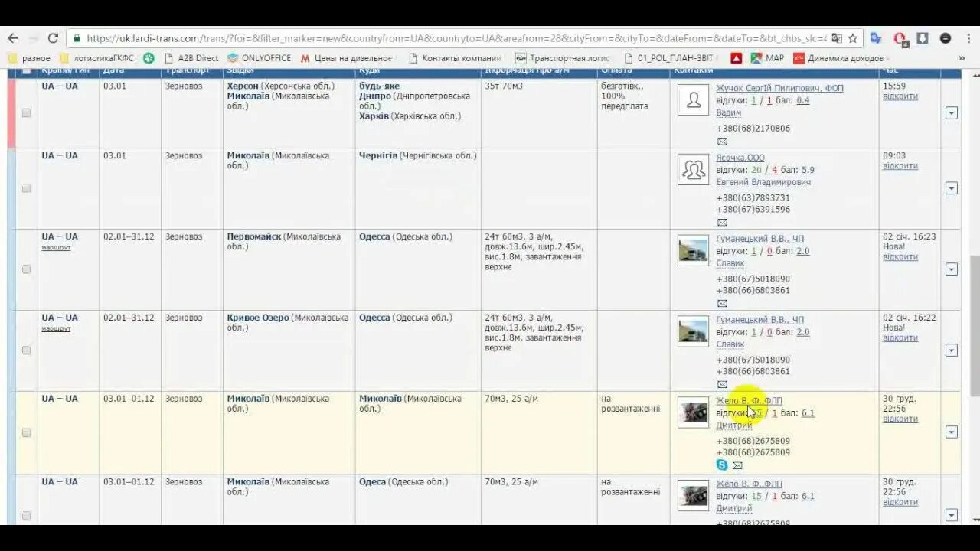Open 'Контакты компании' bookmark
The height and width of the screenshot is (551, 980).
(x=455, y=58)
